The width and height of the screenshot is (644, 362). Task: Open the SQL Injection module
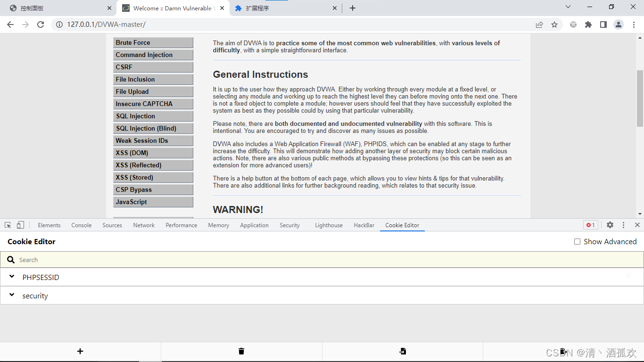coord(153,116)
